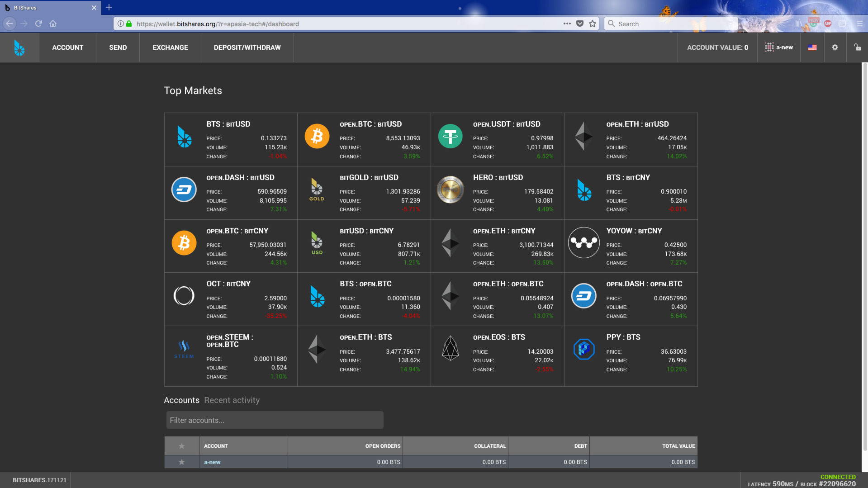Click the browser back arrow
This screenshot has width=868, height=488.
tap(9, 24)
